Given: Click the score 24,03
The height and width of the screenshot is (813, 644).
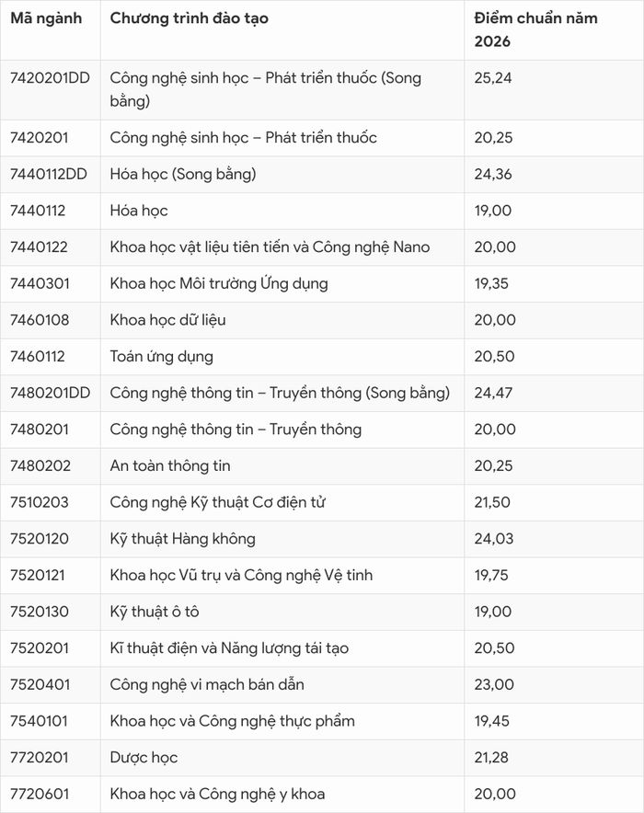Looking at the screenshot, I should (494, 539).
